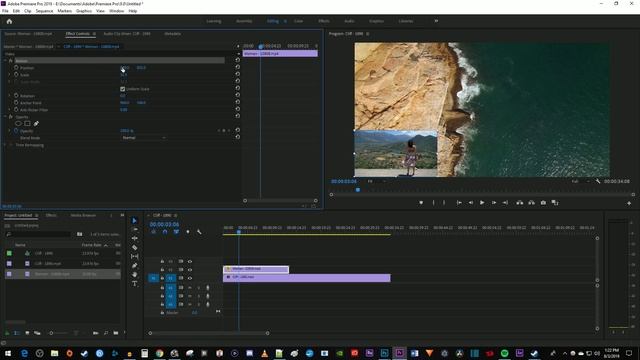Open timeline display settings wrench
640x360 pixels.
tap(199, 232)
